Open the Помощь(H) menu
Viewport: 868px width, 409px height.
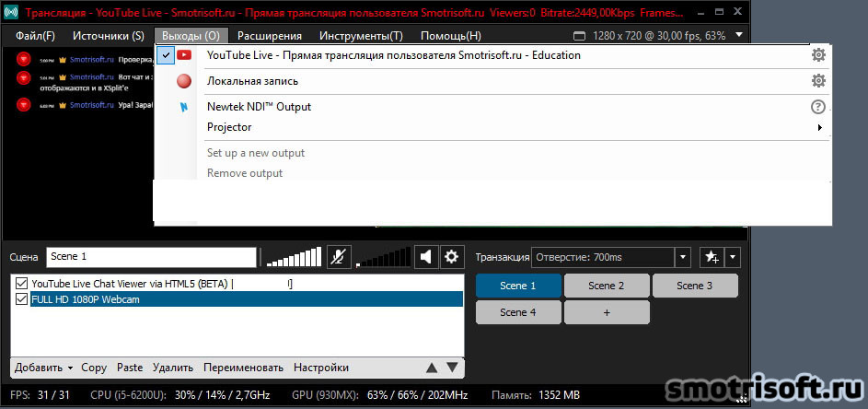click(451, 36)
